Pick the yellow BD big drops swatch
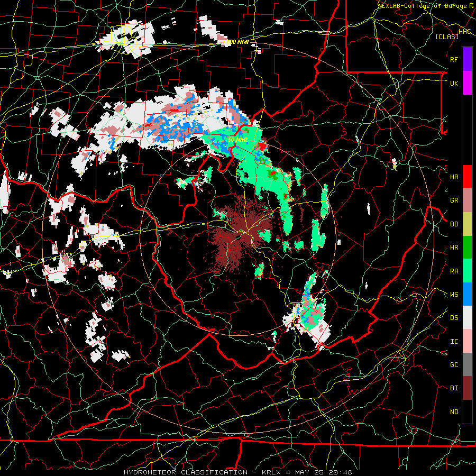 click(467, 224)
